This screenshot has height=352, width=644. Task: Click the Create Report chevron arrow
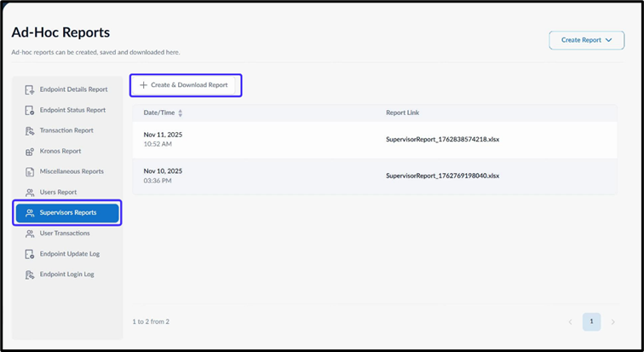click(609, 40)
